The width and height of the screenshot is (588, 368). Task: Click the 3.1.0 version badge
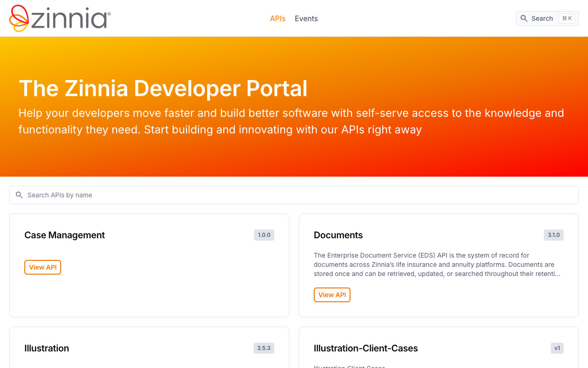coord(554,235)
